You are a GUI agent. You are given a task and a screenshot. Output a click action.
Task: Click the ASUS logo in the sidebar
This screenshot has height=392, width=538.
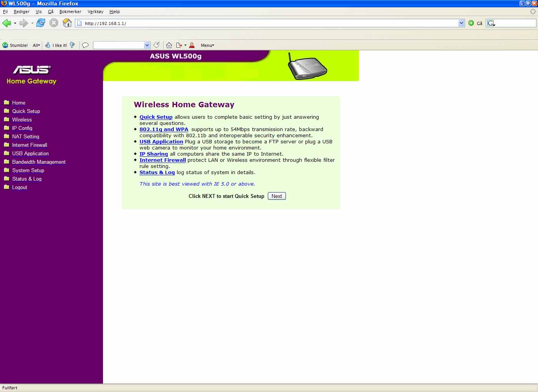click(x=32, y=69)
